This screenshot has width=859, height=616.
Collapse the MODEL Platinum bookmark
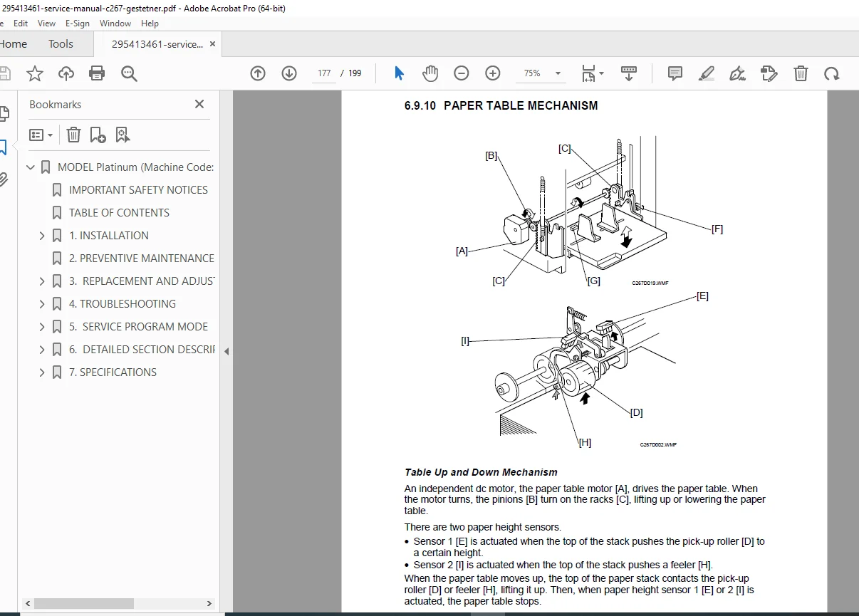tap(31, 167)
